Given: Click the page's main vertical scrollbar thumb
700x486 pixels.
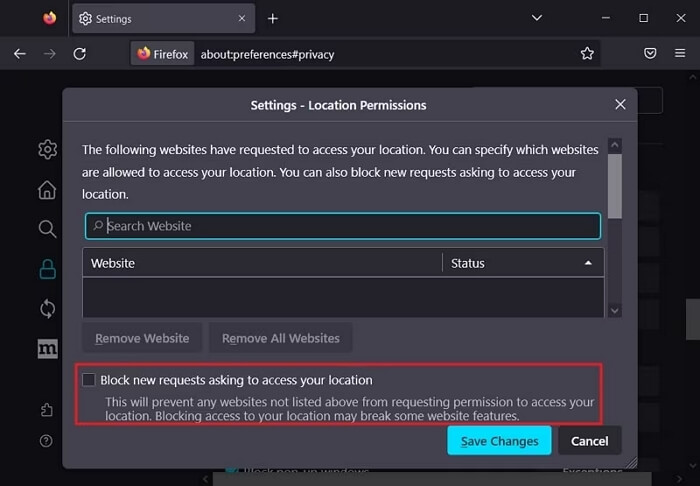Looking at the screenshot, I should point(693,319).
